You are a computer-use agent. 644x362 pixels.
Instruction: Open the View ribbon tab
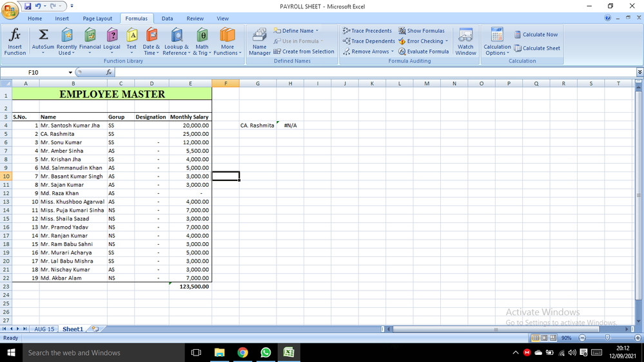[222, 19]
